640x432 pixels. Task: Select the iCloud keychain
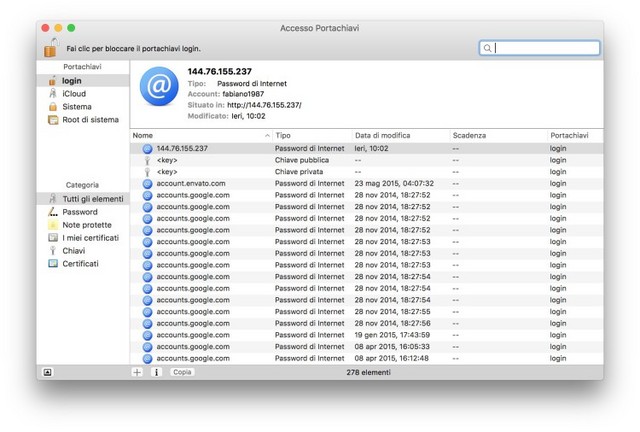coord(74,94)
